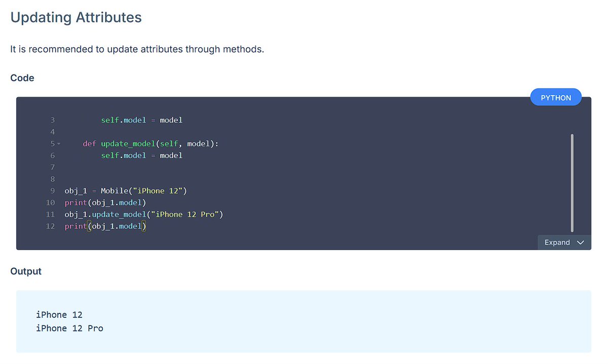The height and width of the screenshot is (364, 608).
Task: Click line number 4 in gutter
Action: pyautogui.click(x=52, y=132)
